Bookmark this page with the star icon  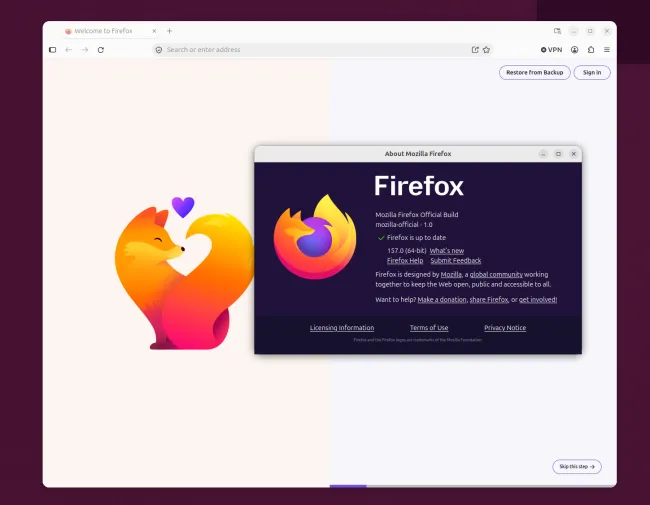click(487, 50)
